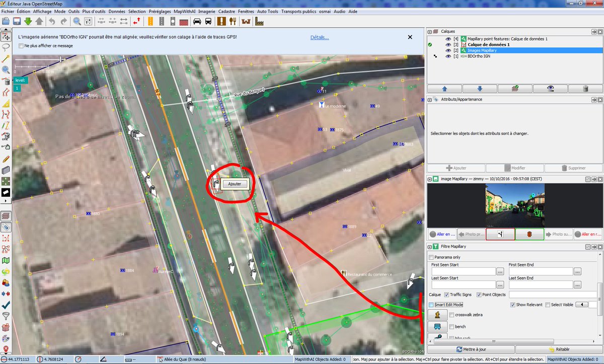This screenshot has height=364, width=604.
Task: Open First Seen Start date picker
Action: [500, 271]
